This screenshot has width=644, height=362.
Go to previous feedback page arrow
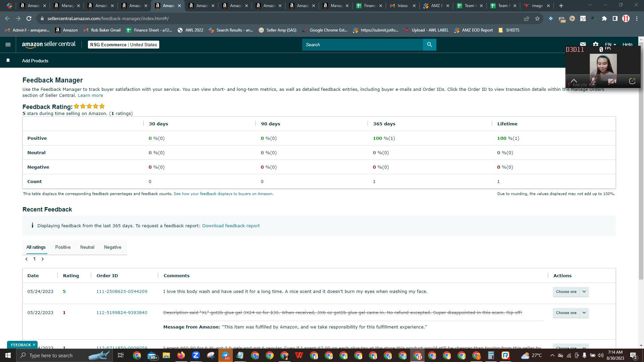tap(26, 259)
